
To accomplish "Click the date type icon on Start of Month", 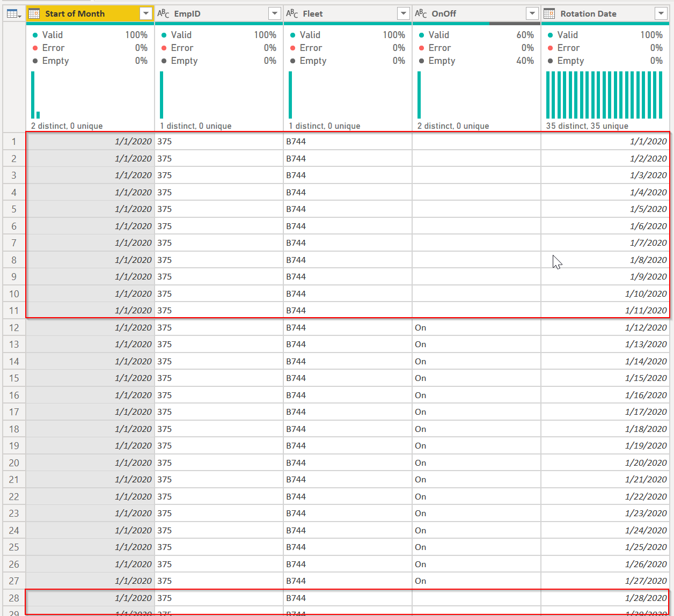I will coord(35,13).
